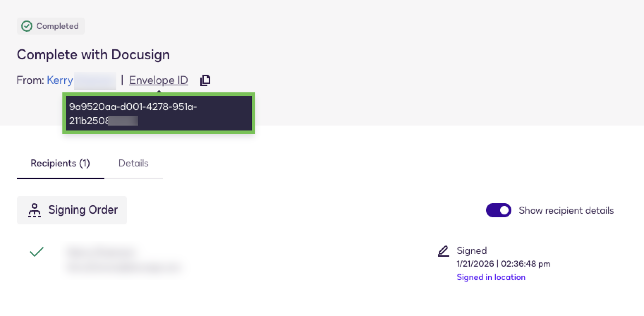Click the recipient's green checkmark icon
This screenshot has height=316, width=644.
[37, 251]
